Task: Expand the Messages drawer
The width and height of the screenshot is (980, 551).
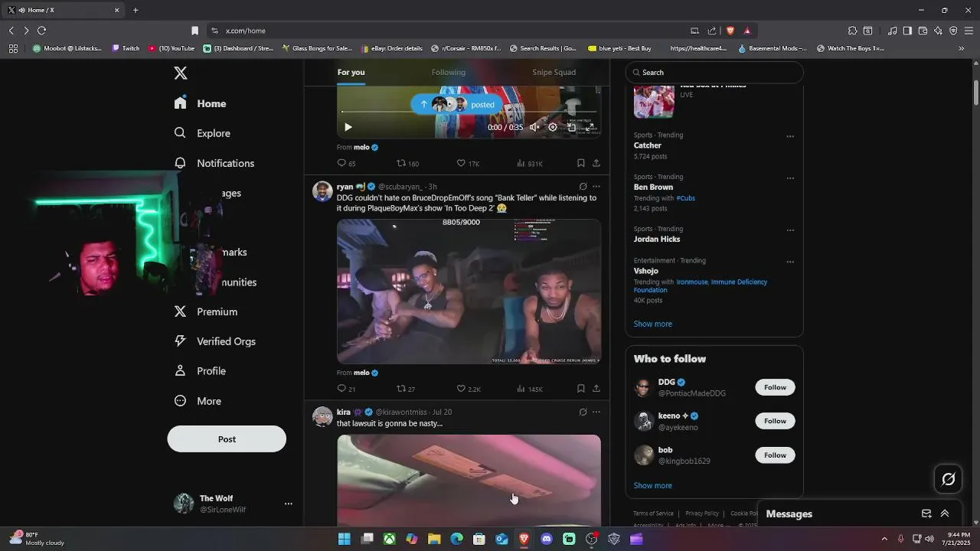Action: coord(945,514)
